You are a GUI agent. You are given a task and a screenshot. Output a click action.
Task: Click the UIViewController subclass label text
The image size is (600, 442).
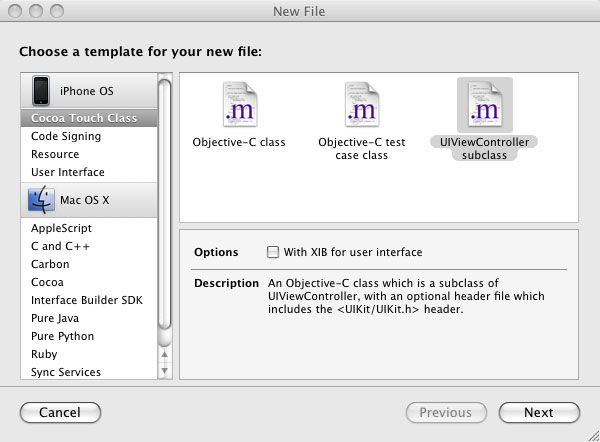[484, 148]
